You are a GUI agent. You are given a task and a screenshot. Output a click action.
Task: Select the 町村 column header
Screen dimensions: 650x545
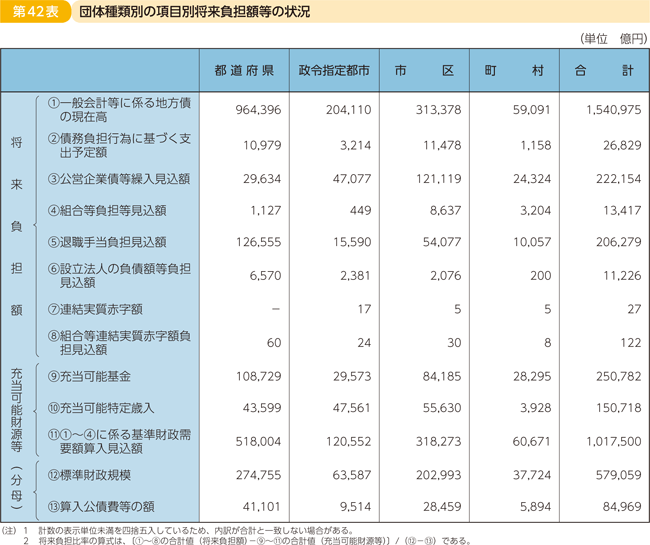pyautogui.click(x=514, y=70)
